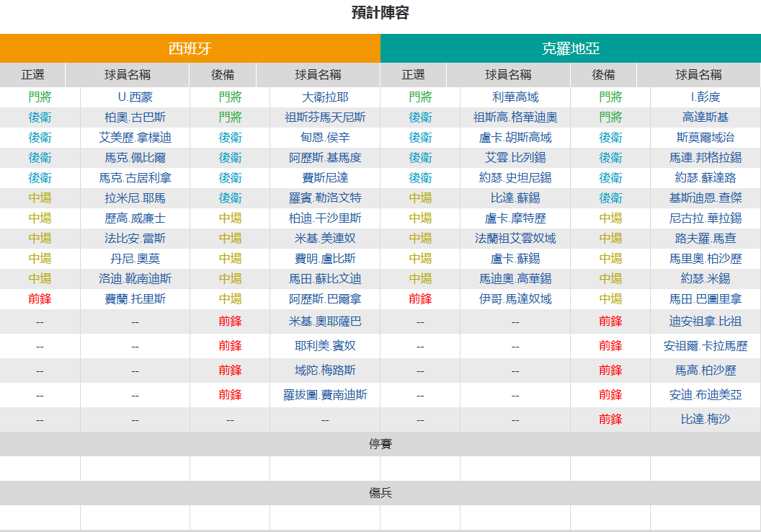Click forward 伊哥.馬達奴域
The width and height of the screenshot is (761, 532).
(515, 299)
